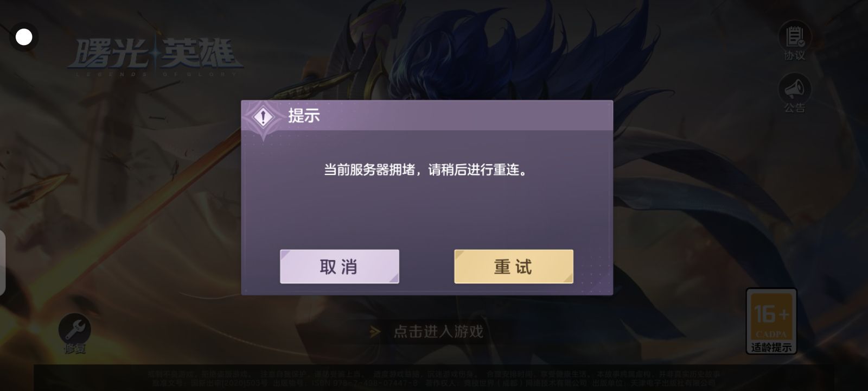Image resolution: width=868 pixels, height=391 pixels.
Task: Click the 修复 text label
Action: tap(75, 349)
